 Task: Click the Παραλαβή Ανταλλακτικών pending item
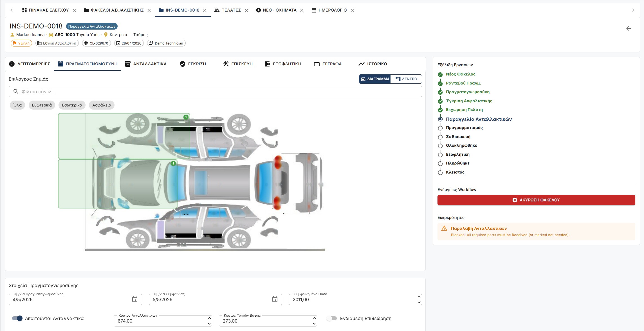pyautogui.click(x=536, y=232)
